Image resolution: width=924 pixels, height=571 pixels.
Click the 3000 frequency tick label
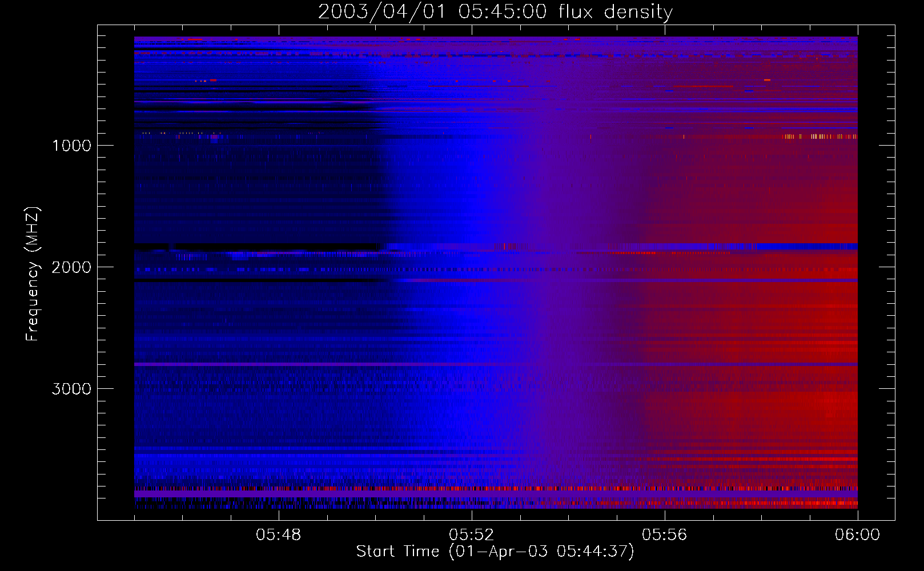pos(71,389)
